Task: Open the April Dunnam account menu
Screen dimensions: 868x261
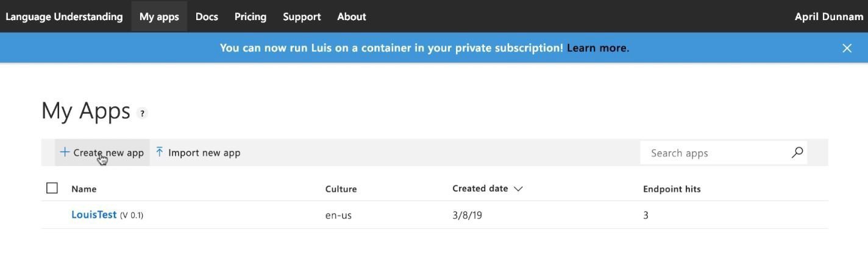Action: (829, 16)
